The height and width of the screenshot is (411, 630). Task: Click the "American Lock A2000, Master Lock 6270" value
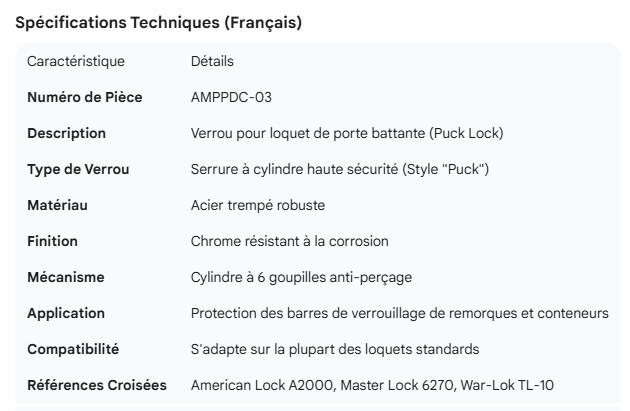pos(400,385)
